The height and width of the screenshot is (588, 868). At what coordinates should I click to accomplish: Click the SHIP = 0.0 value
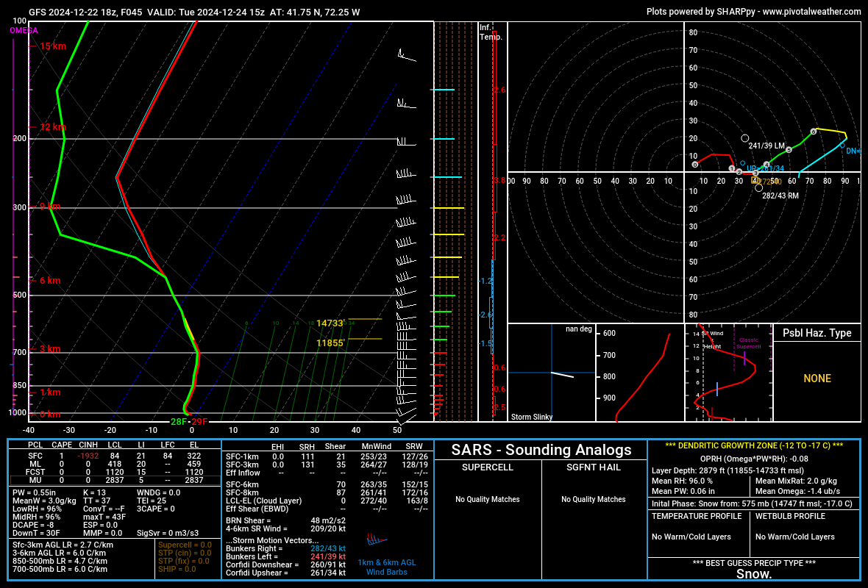177,569
